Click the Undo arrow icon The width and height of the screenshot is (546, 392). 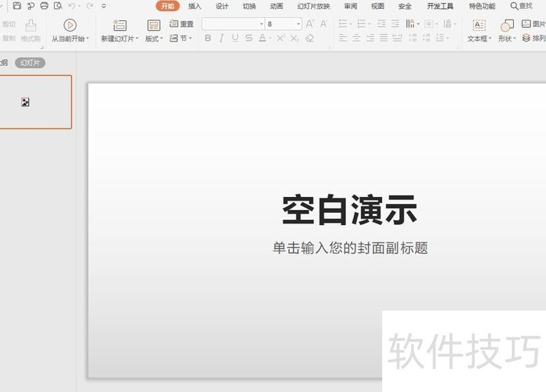pos(72,6)
